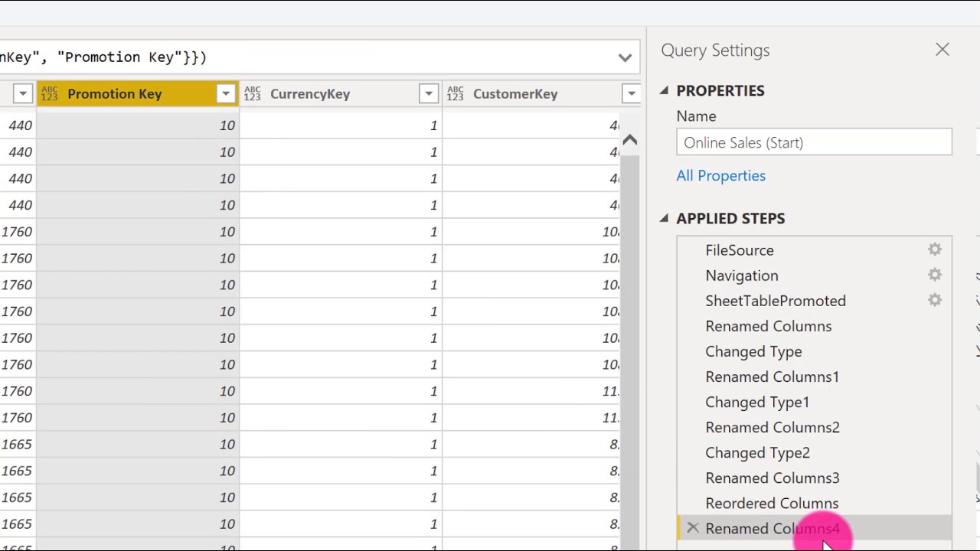Screen dimensions: 980x551
Task: Expand the formula bar chevron
Action: pyautogui.click(x=625, y=57)
